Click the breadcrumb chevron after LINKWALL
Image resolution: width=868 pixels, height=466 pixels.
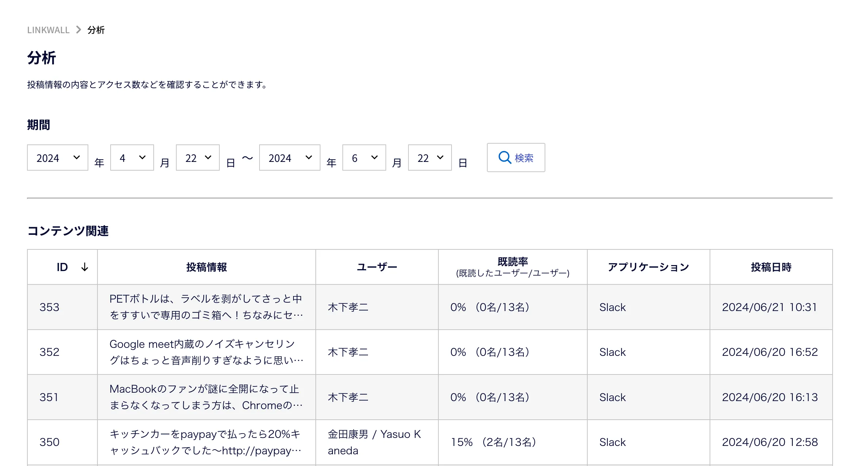pyautogui.click(x=78, y=30)
